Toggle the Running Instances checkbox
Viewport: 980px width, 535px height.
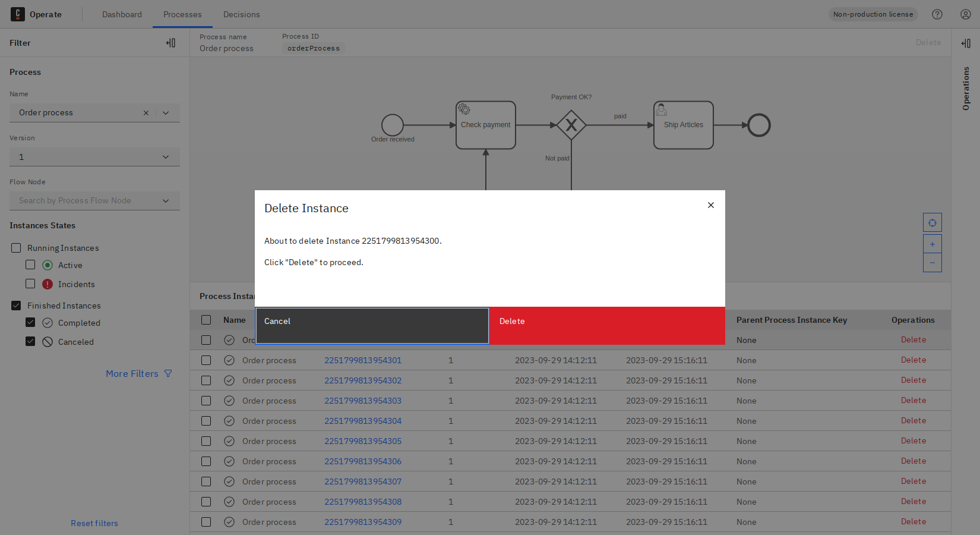[x=16, y=248]
